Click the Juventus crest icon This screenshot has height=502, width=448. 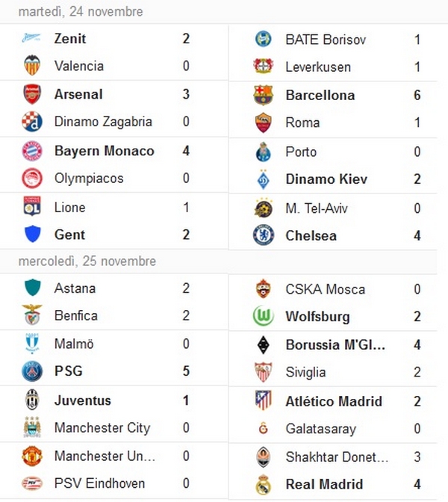[32, 400]
